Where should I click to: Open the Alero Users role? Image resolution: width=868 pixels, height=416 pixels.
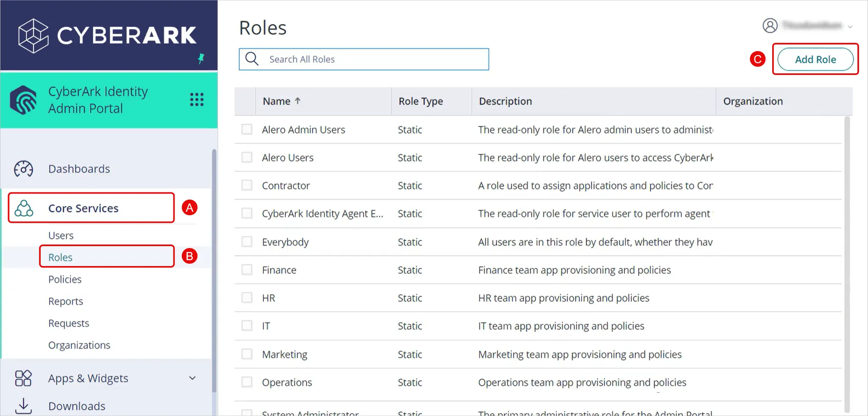click(287, 158)
